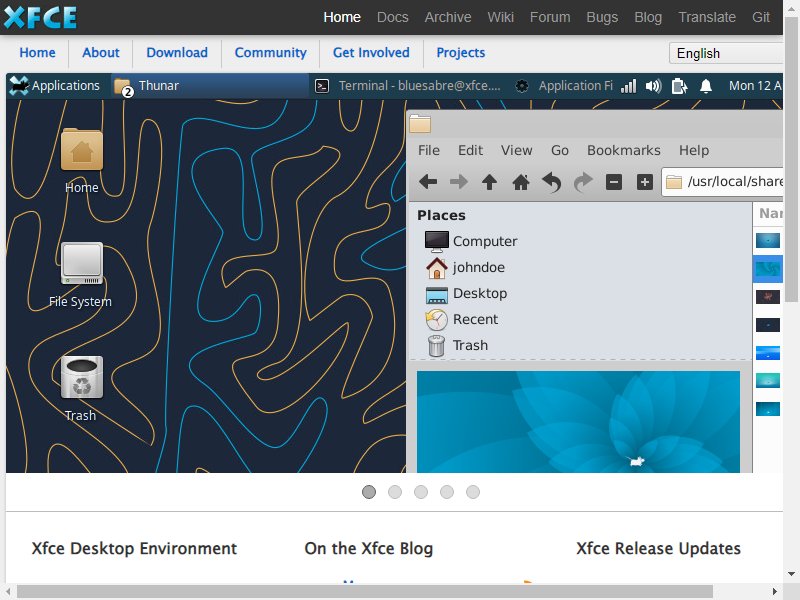Open the Docs link in the top bar
Screen dimensions: 800x600
[x=393, y=17]
